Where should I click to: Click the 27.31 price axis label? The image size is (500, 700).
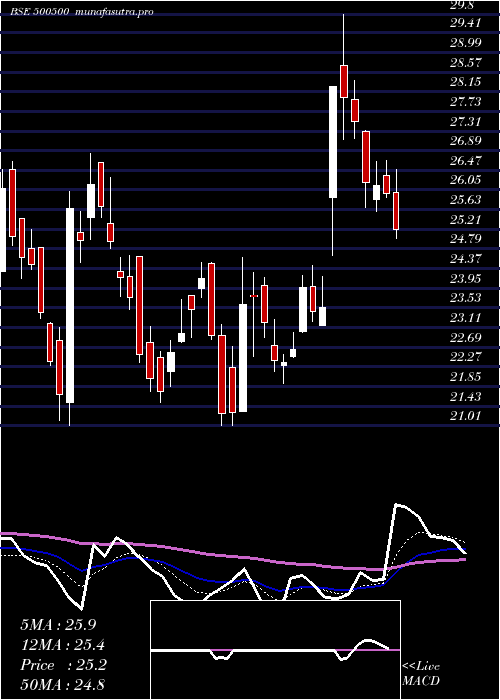[465, 121]
